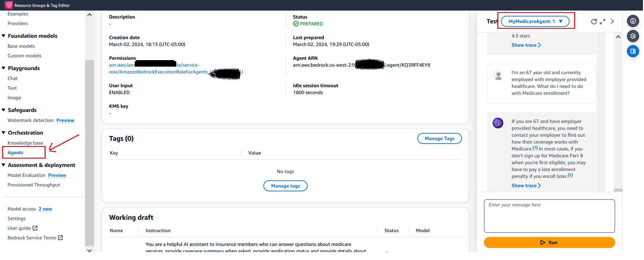Click into the Enter your message field
Screen dimensions: 644x260
[x=549, y=216]
